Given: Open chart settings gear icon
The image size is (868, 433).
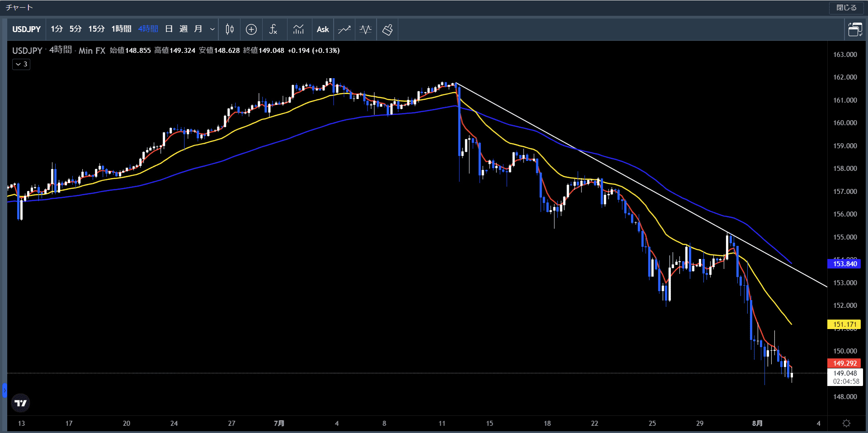Looking at the screenshot, I should (x=846, y=424).
